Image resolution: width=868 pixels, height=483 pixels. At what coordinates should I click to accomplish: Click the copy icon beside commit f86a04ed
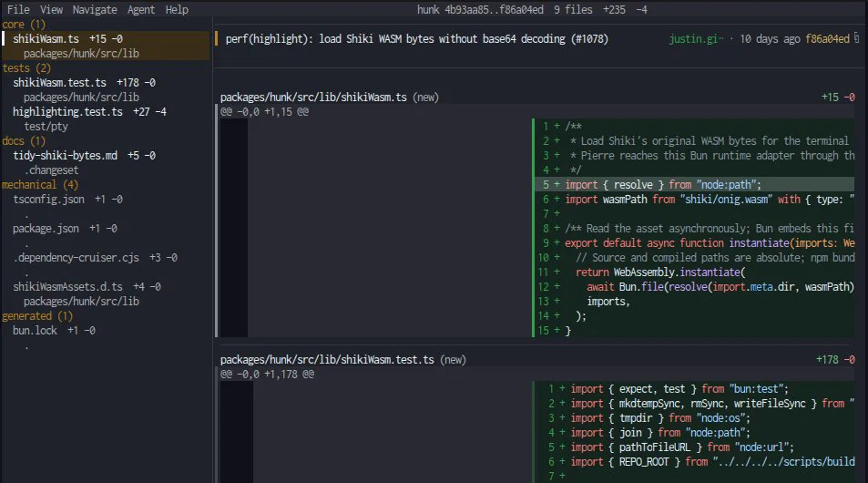pyautogui.click(x=856, y=37)
